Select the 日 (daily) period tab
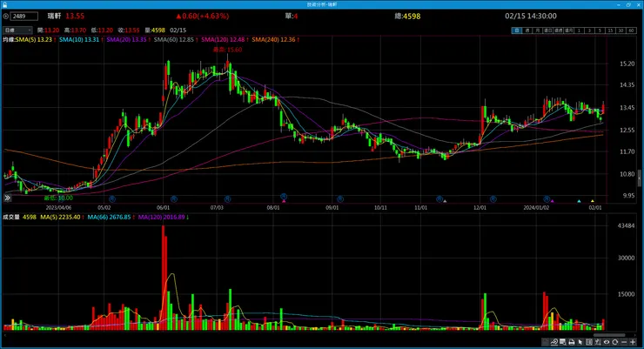Screen dimensions: 644x349 coord(517,30)
